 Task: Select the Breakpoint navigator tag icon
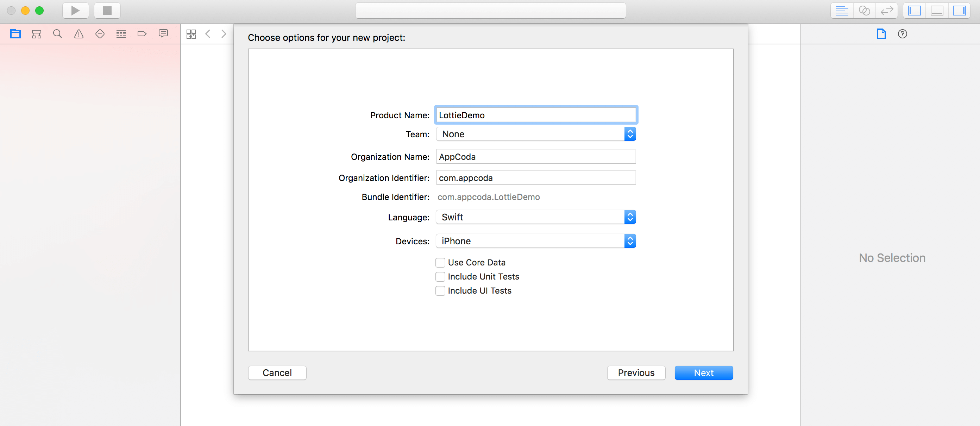[142, 33]
